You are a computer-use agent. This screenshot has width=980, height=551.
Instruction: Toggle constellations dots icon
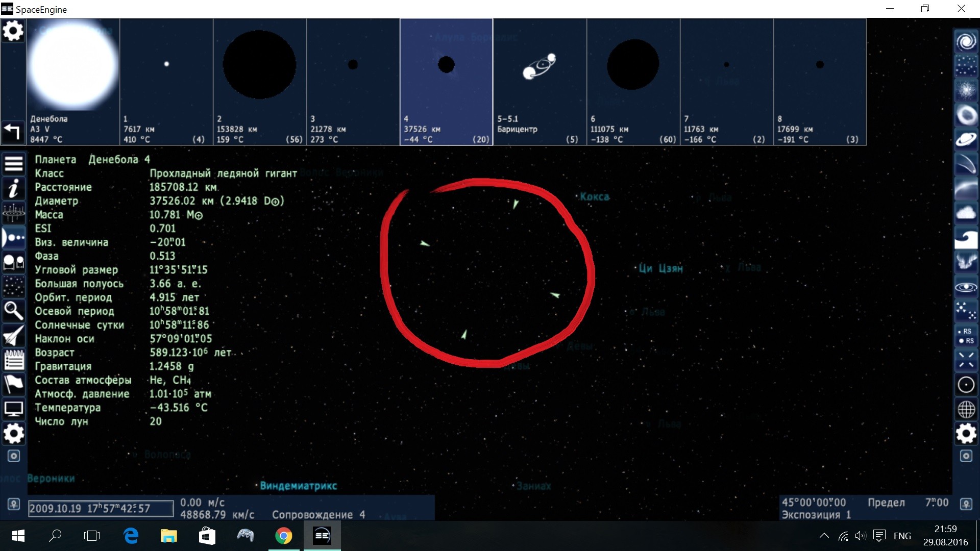(966, 311)
